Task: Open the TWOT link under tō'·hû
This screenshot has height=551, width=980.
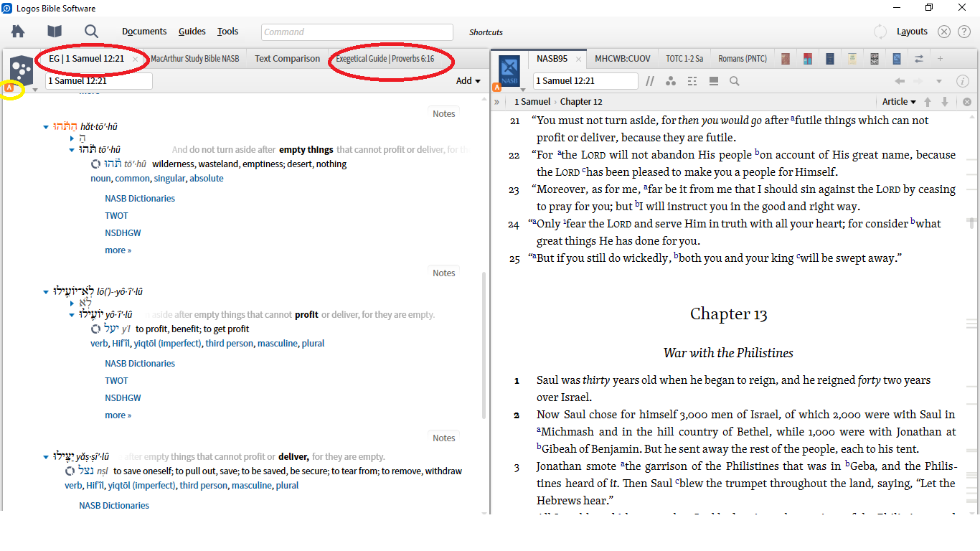Action: (x=116, y=216)
